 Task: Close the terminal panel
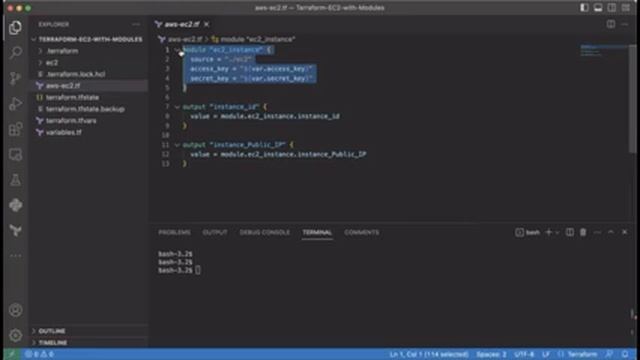[624, 232]
